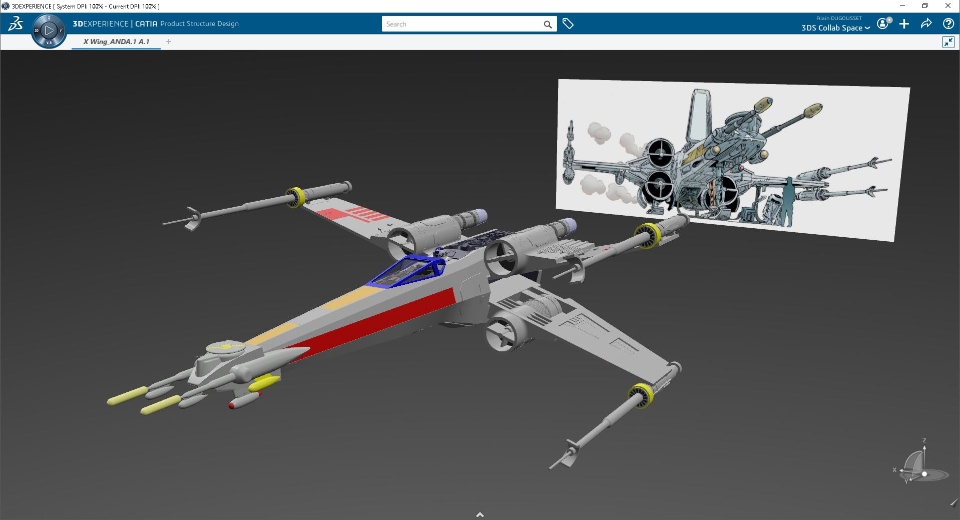
Task: Click inside the Search field
Action: [x=462, y=24]
